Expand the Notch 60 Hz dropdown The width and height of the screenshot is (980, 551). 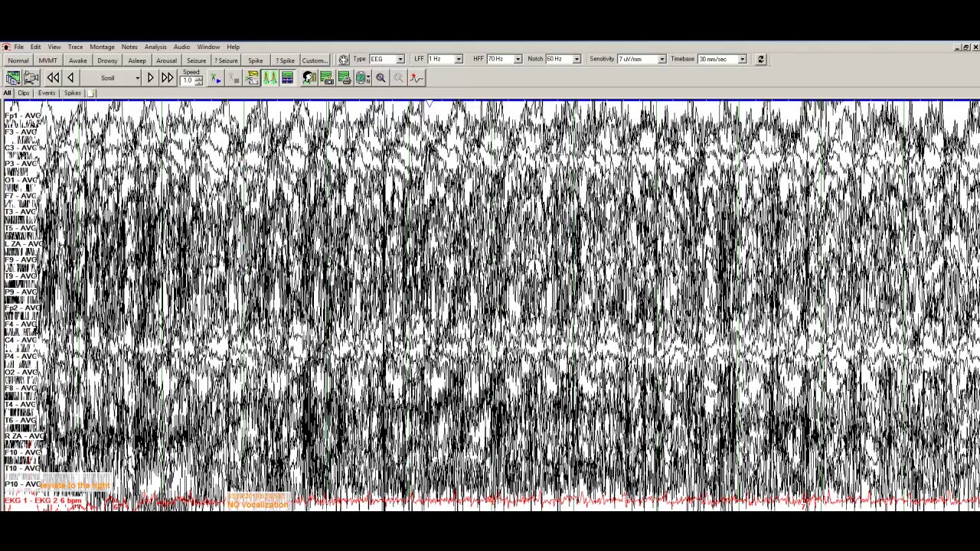point(577,59)
